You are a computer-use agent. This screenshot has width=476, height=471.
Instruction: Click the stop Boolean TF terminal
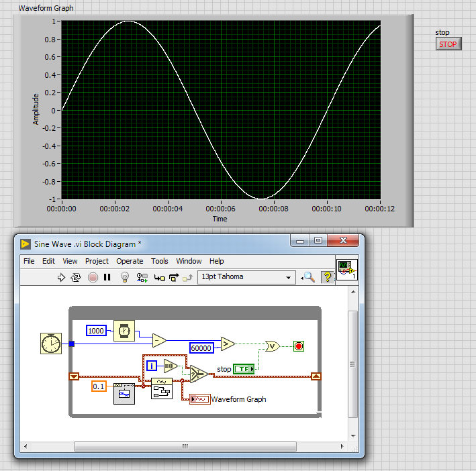pyautogui.click(x=244, y=369)
